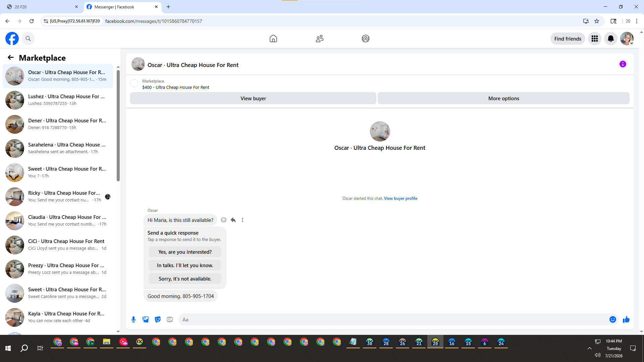
Task: Attach a photo with the image icon
Action: pos(146,319)
